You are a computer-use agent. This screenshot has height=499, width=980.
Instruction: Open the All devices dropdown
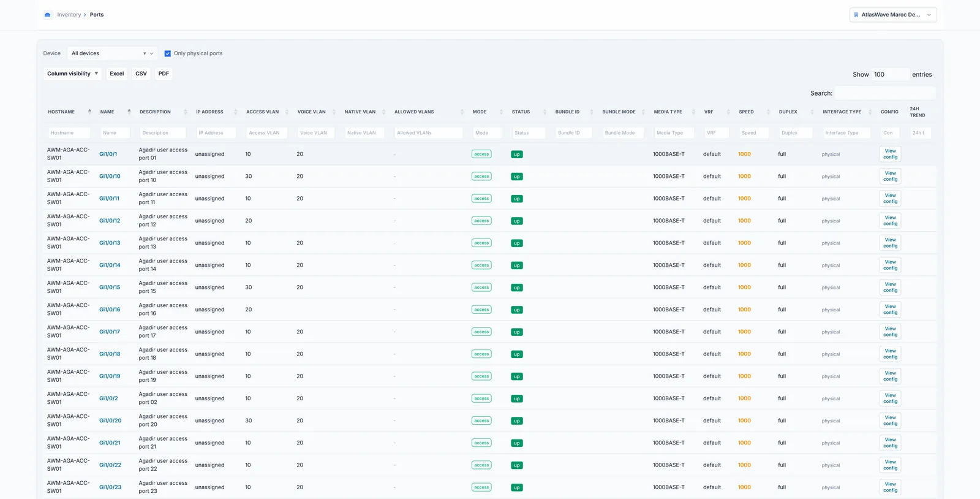112,53
